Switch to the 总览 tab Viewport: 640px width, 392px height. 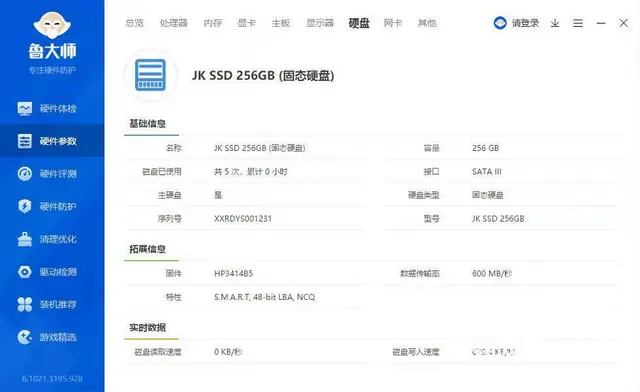click(x=134, y=23)
